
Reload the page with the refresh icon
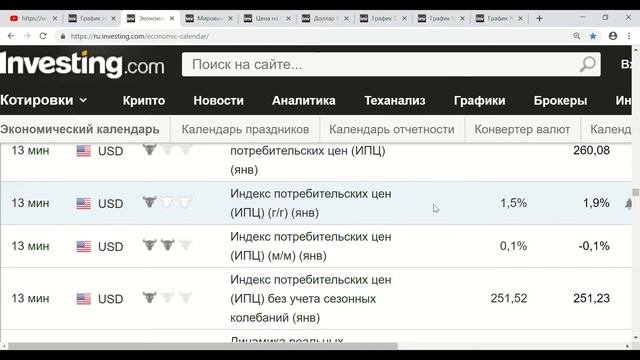tap(43, 36)
